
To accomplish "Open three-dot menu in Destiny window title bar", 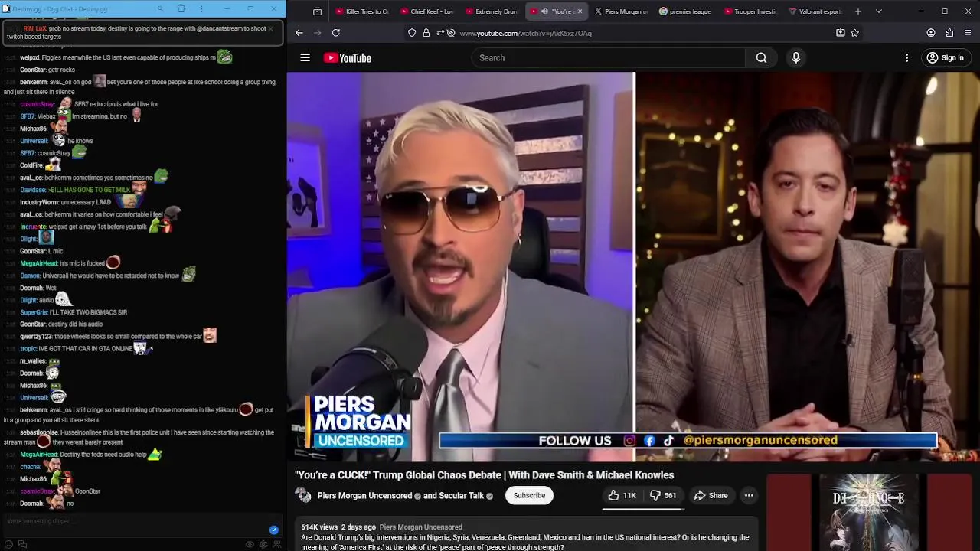I will [201, 9].
